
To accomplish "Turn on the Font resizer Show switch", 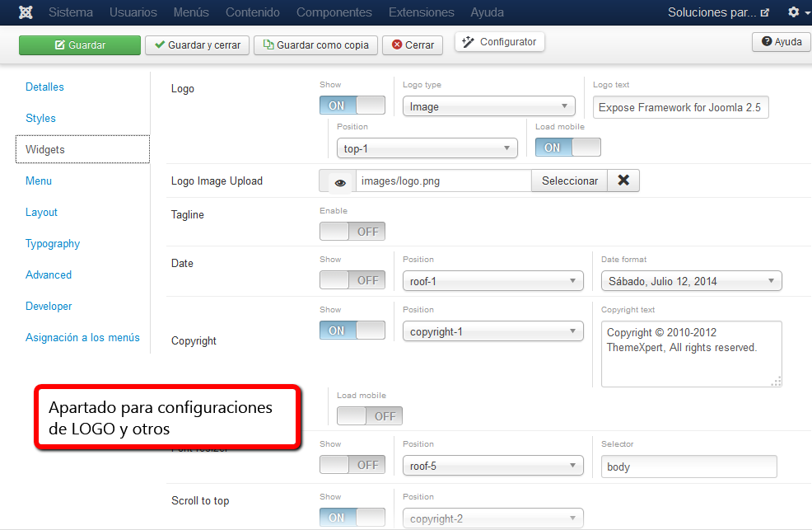I will (352, 465).
